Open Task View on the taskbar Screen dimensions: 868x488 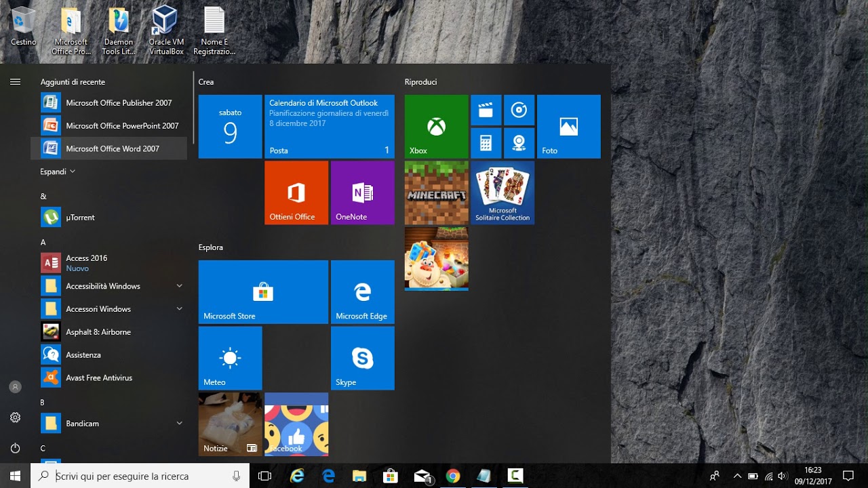pos(265,476)
